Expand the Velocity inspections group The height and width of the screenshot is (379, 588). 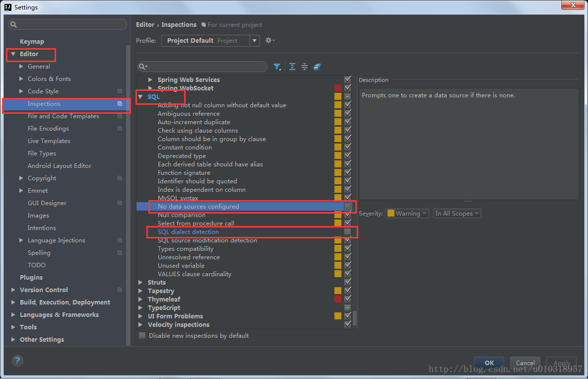pyautogui.click(x=140, y=324)
